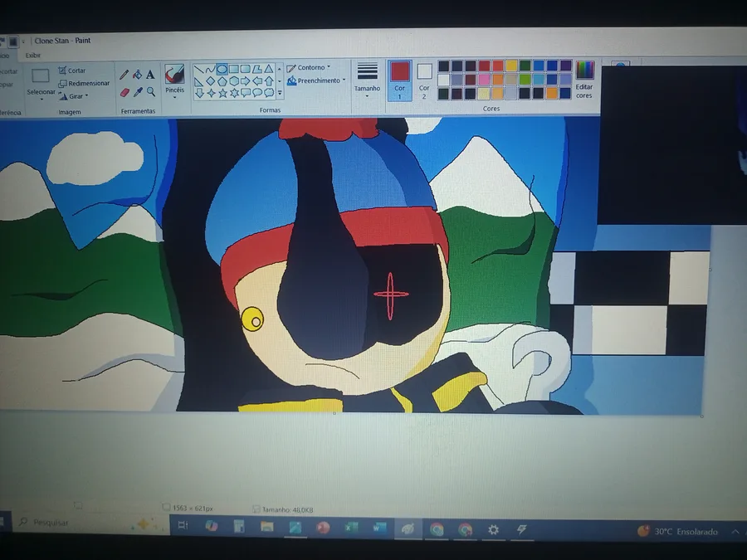This screenshot has height=560, width=747.
Task: Select the Magnifier zoom tool
Action: 151,91
